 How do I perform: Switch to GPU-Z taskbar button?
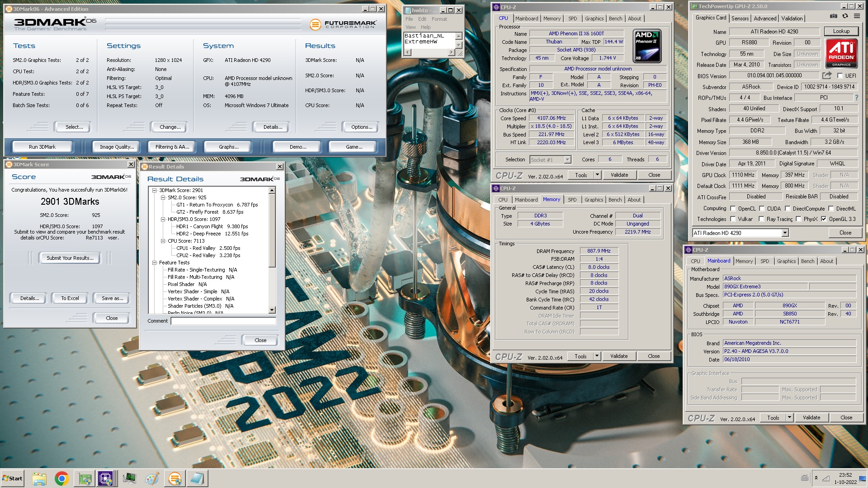point(85,479)
